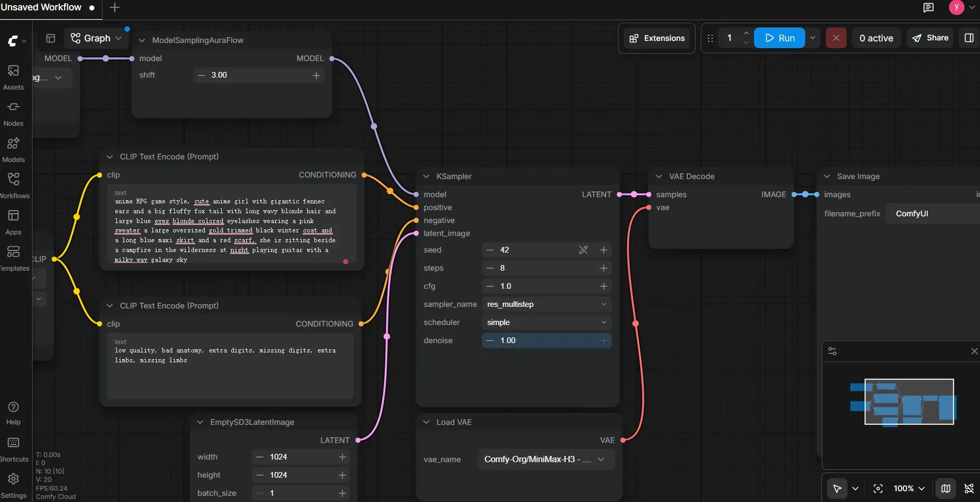This screenshot has width=980, height=502.
Task: Toggle the workflow panel icon beside Graph
Action: pyautogui.click(x=51, y=38)
